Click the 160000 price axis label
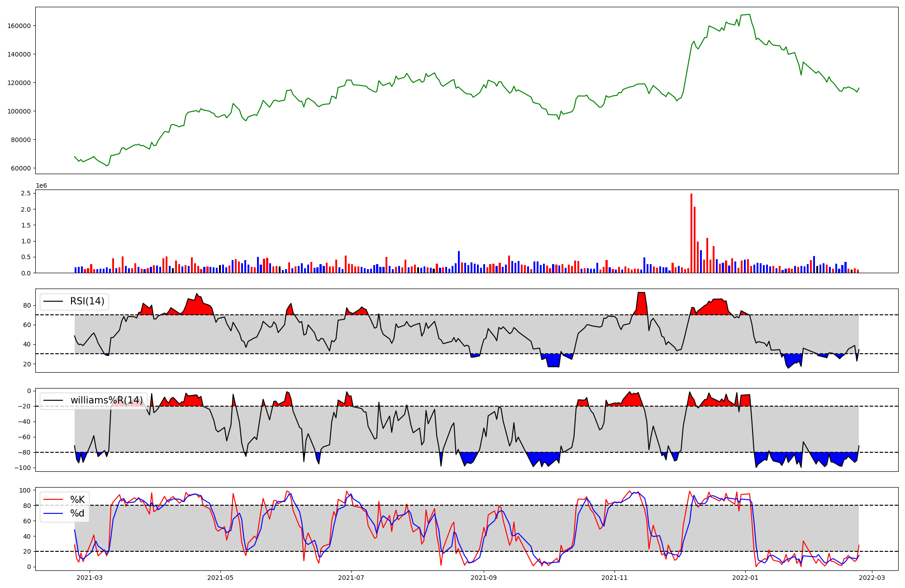The image size is (905, 588). [x=19, y=26]
